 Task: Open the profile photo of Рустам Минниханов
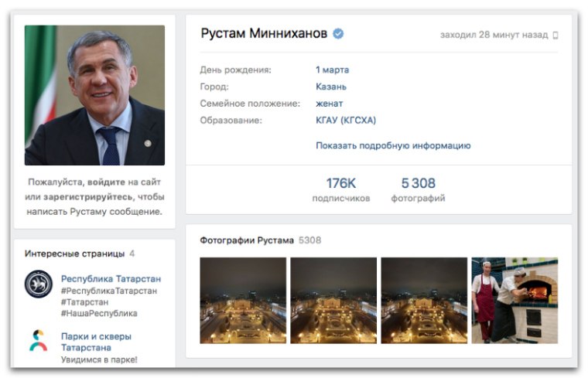click(94, 95)
